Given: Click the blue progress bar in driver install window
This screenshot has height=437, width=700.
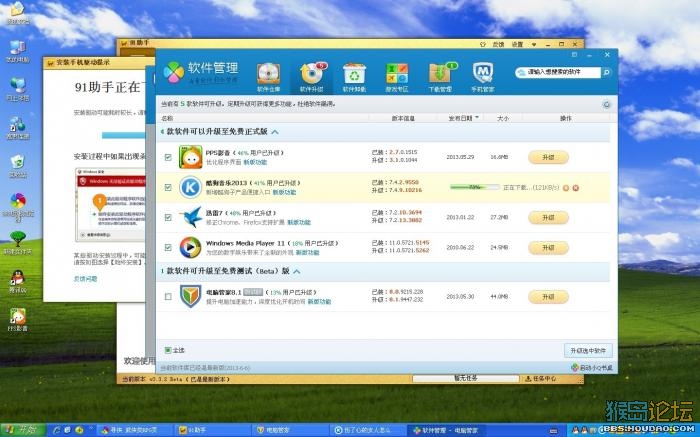Looking at the screenshot, I should [124, 135].
